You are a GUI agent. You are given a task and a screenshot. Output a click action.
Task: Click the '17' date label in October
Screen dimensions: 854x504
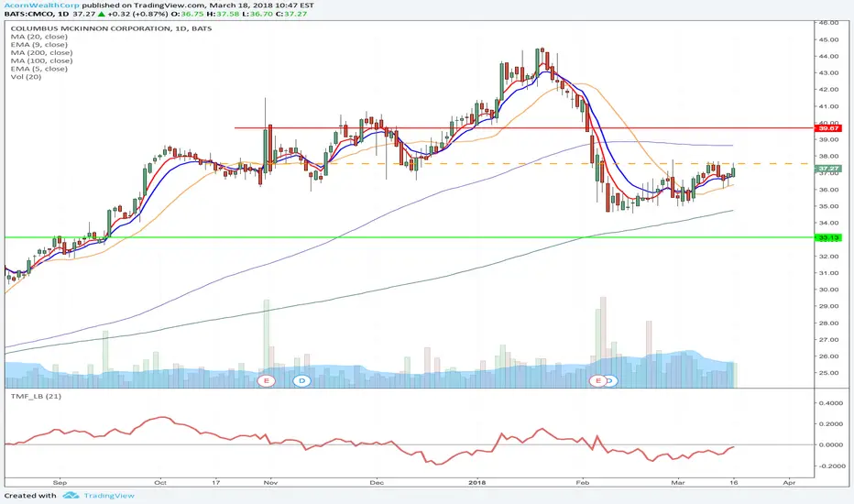point(215,483)
